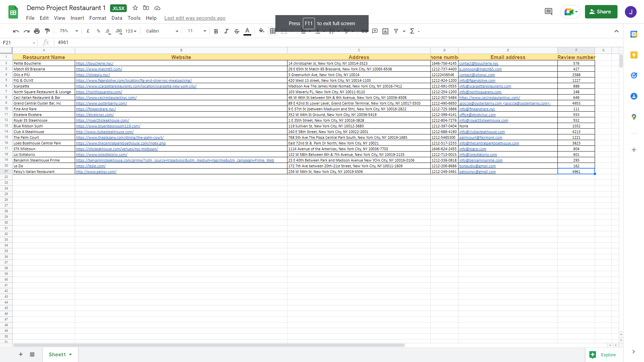
Task: Open the boucherie.nyc website link
Action: 95,63
